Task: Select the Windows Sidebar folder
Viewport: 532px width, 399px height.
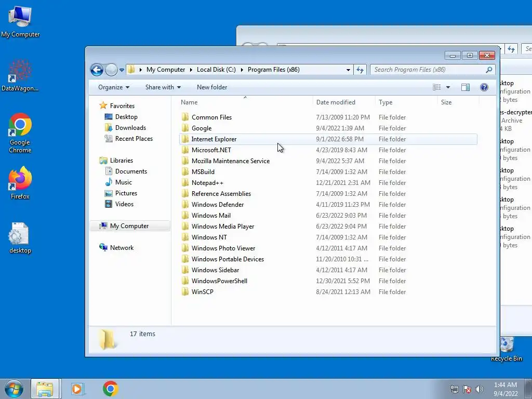Action: 215,270
